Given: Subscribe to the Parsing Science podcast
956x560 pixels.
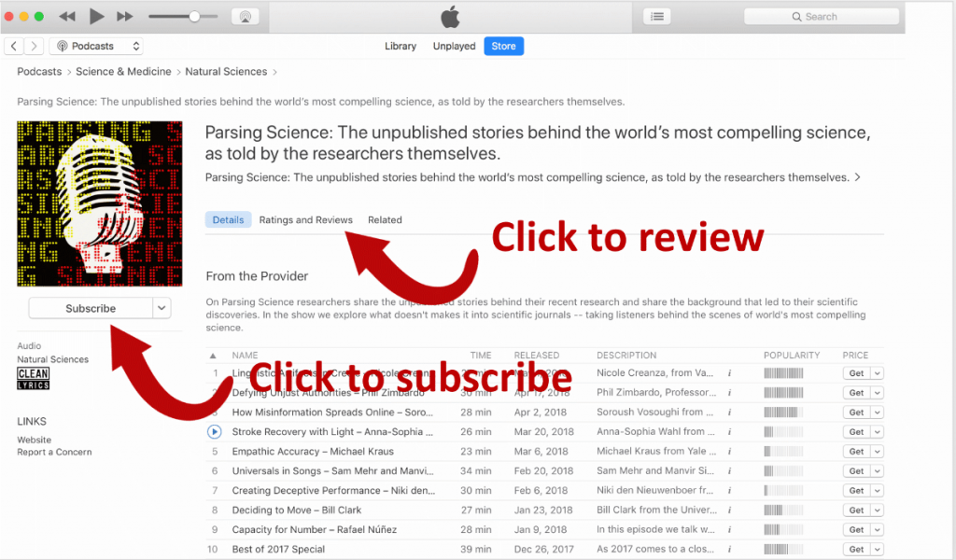Looking at the screenshot, I should (91, 308).
